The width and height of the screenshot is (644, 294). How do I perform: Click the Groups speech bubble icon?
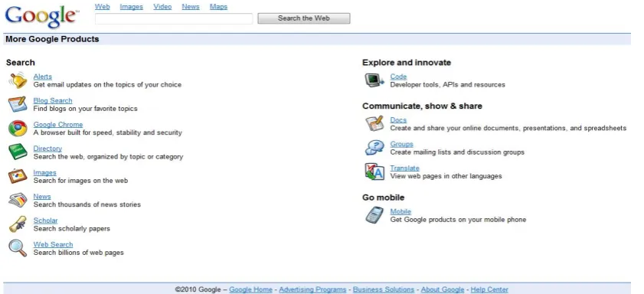pyautogui.click(x=374, y=148)
